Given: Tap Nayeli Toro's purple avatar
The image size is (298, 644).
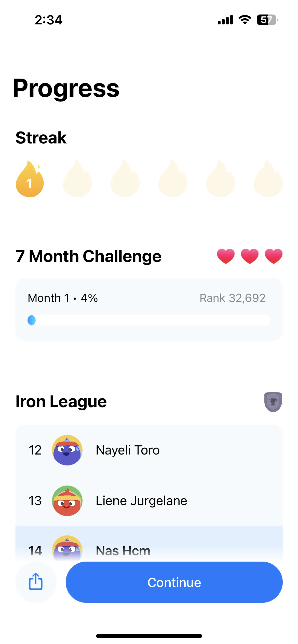Looking at the screenshot, I should click(x=67, y=450).
